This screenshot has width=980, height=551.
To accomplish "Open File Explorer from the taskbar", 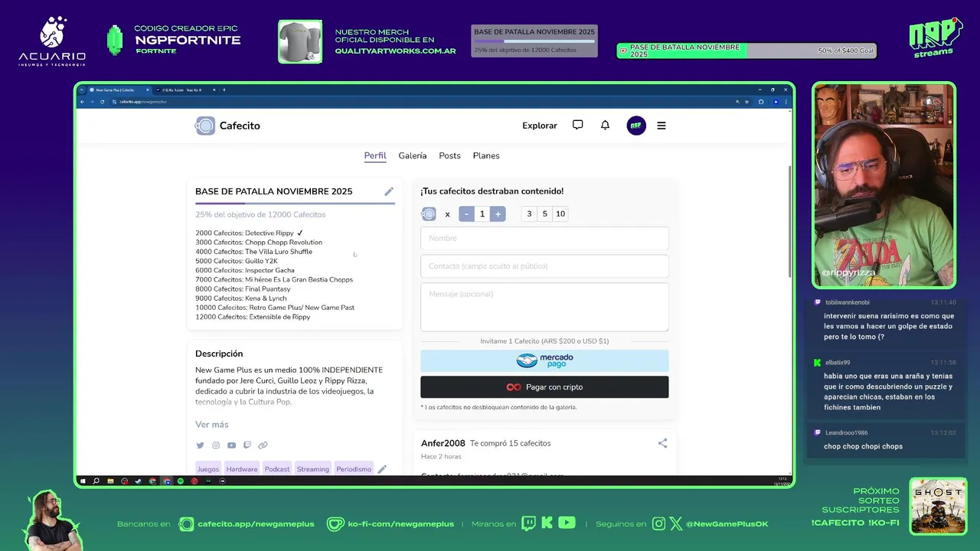I will (x=110, y=481).
